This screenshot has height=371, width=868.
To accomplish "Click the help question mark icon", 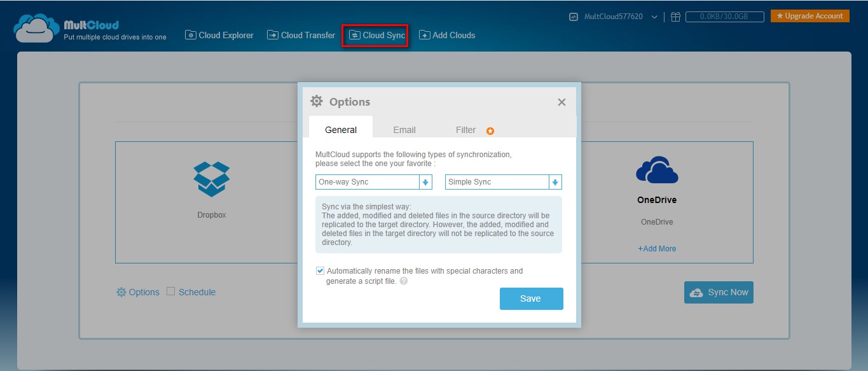I will [404, 281].
